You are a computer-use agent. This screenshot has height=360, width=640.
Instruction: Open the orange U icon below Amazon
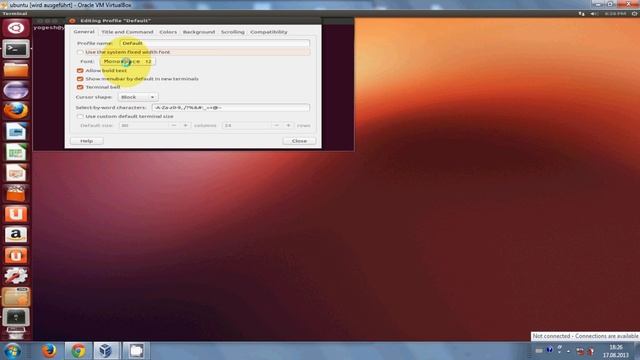click(16, 256)
